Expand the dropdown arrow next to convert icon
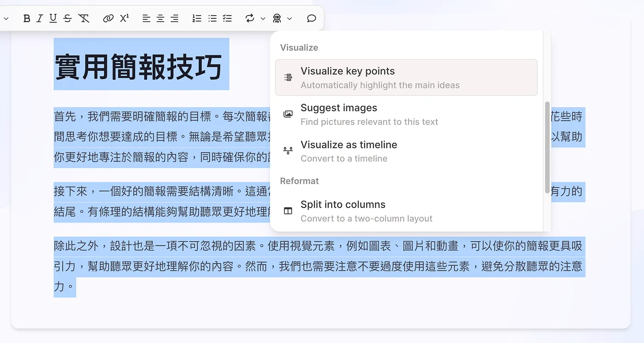 263,18
